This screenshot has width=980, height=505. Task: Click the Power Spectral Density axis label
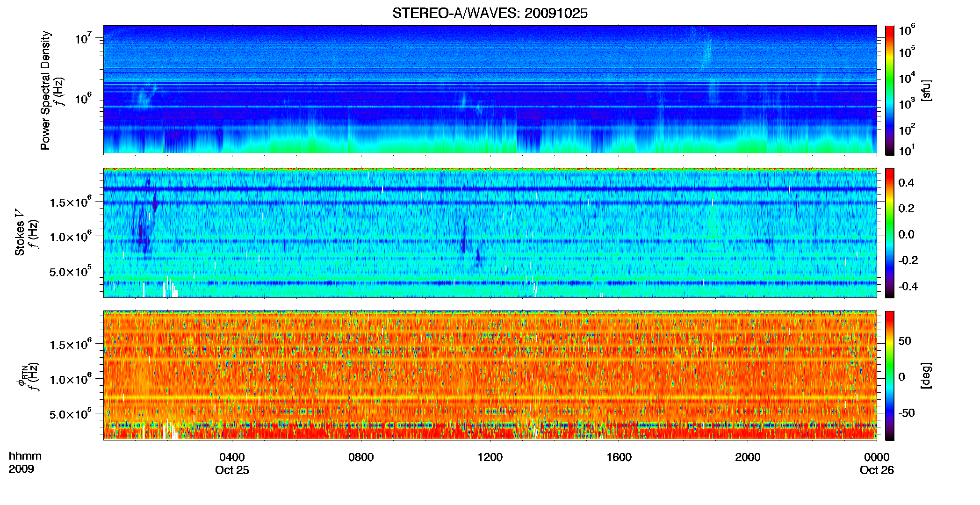coord(45,90)
